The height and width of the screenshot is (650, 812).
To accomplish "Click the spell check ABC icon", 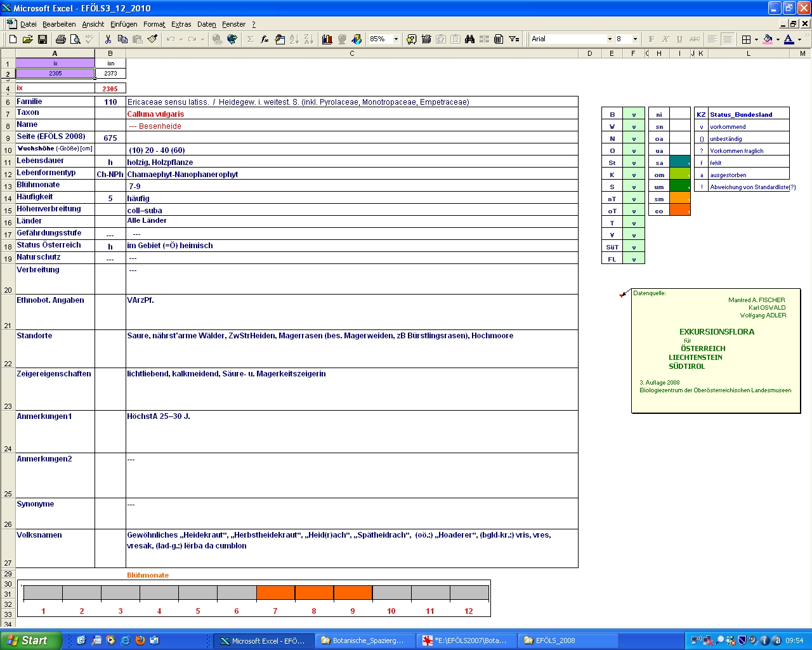I will 90,39.
